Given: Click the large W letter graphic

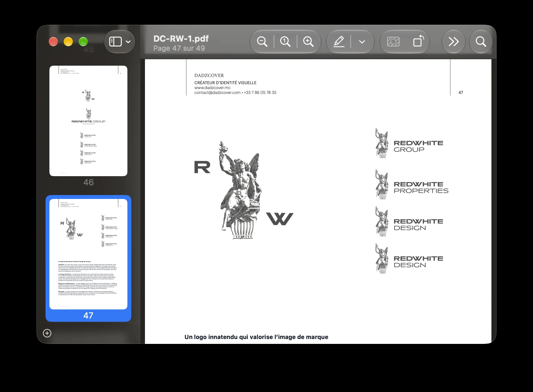Looking at the screenshot, I should pyautogui.click(x=280, y=219).
